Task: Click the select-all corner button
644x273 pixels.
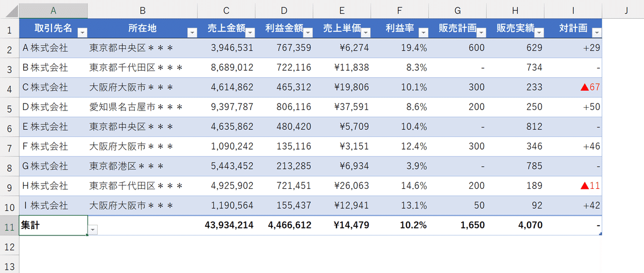Action: coord(9,10)
